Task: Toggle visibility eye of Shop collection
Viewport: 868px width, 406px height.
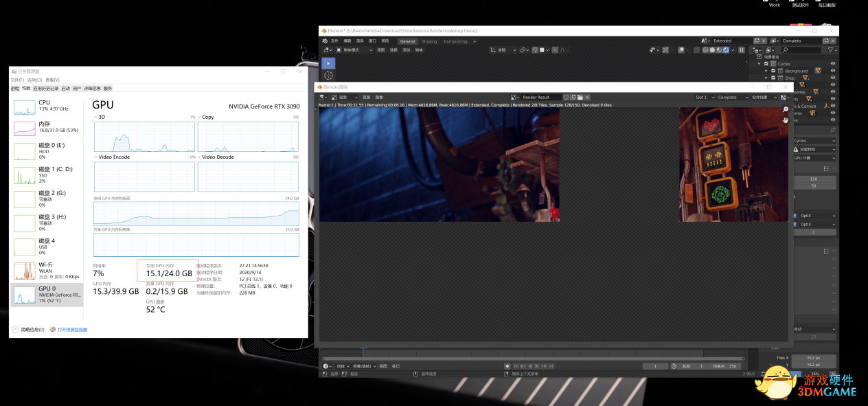Action: point(833,78)
